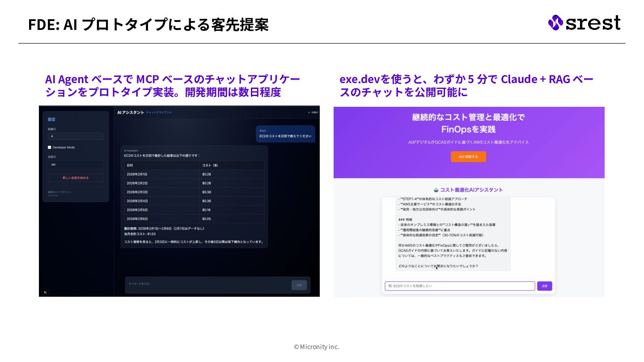Click the コスト ($) column header

(x=232, y=165)
